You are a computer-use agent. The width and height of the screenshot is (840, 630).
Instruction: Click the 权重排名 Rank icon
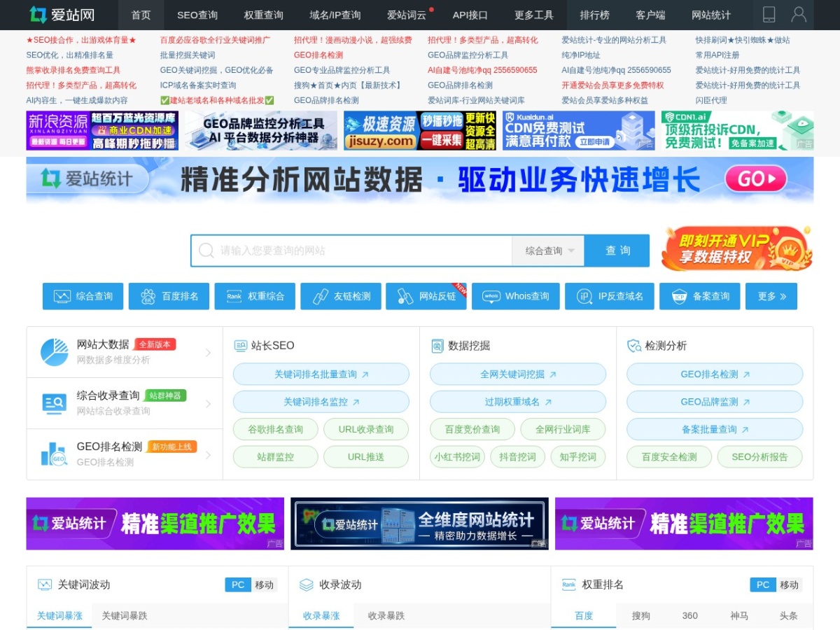point(568,584)
